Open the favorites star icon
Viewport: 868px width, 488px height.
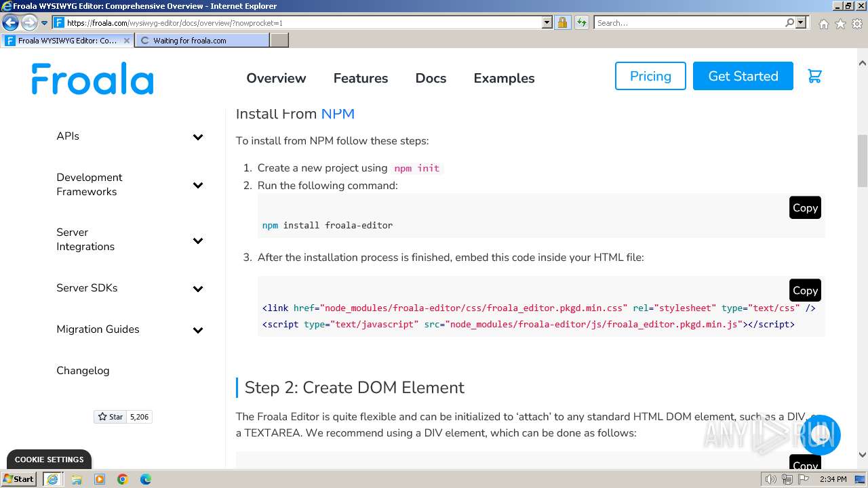click(840, 24)
